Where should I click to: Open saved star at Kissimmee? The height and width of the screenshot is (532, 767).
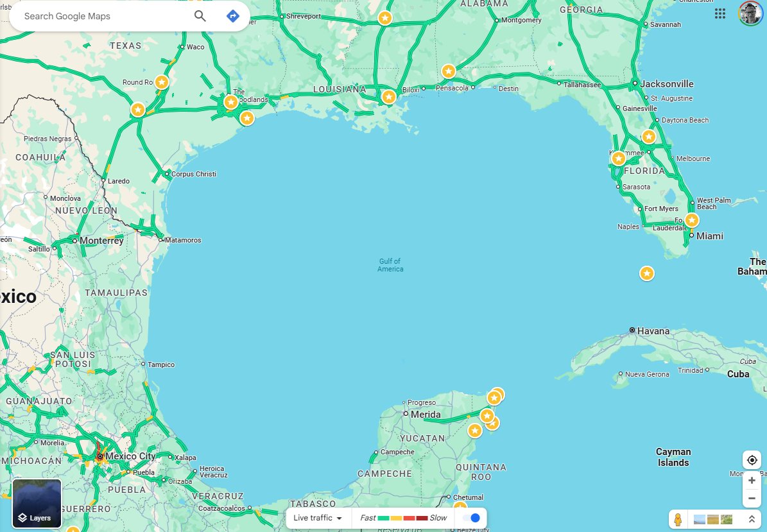tap(619, 159)
